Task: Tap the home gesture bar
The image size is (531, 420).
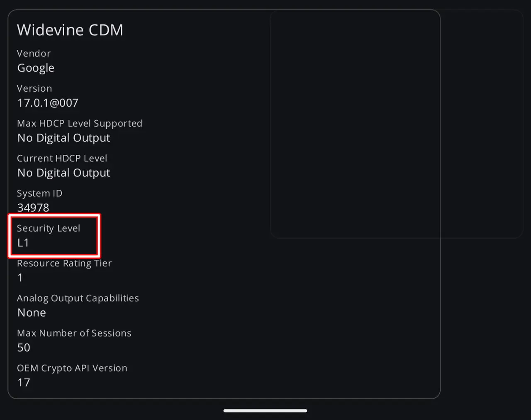Action: point(265,411)
